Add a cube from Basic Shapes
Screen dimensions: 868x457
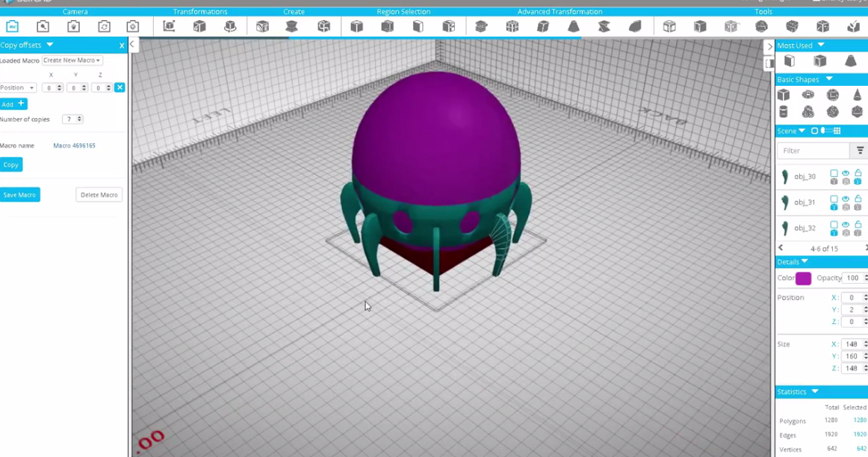784,95
